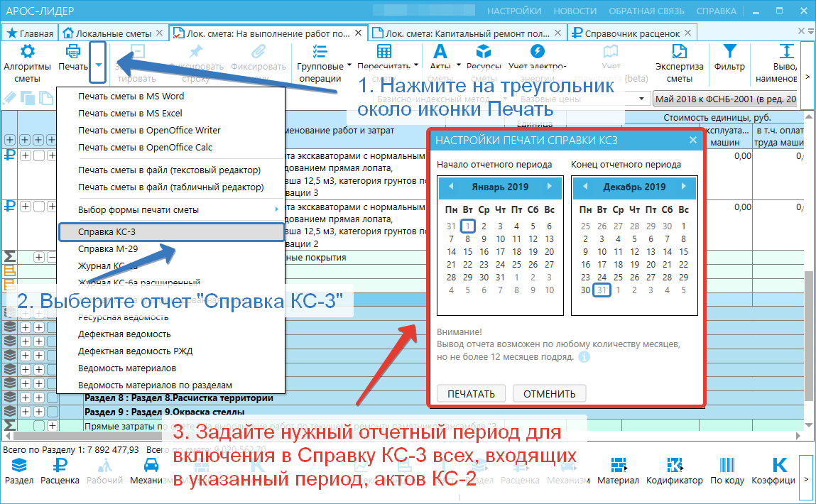Expand Групповые операции dropdown arrow
Screen dimensions: 816x504
click(x=349, y=65)
